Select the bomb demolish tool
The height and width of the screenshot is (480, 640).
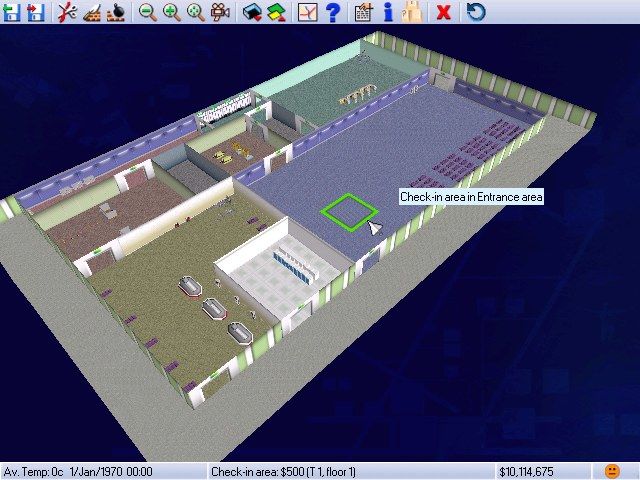pos(116,12)
